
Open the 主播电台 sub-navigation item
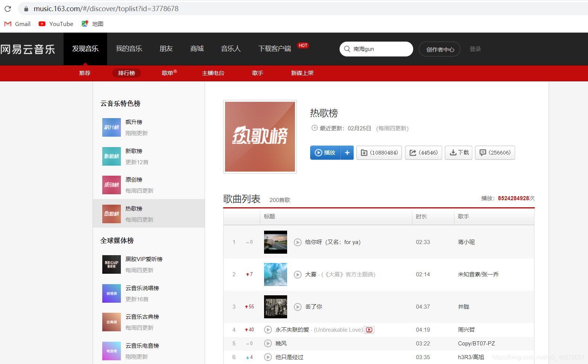(213, 73)
